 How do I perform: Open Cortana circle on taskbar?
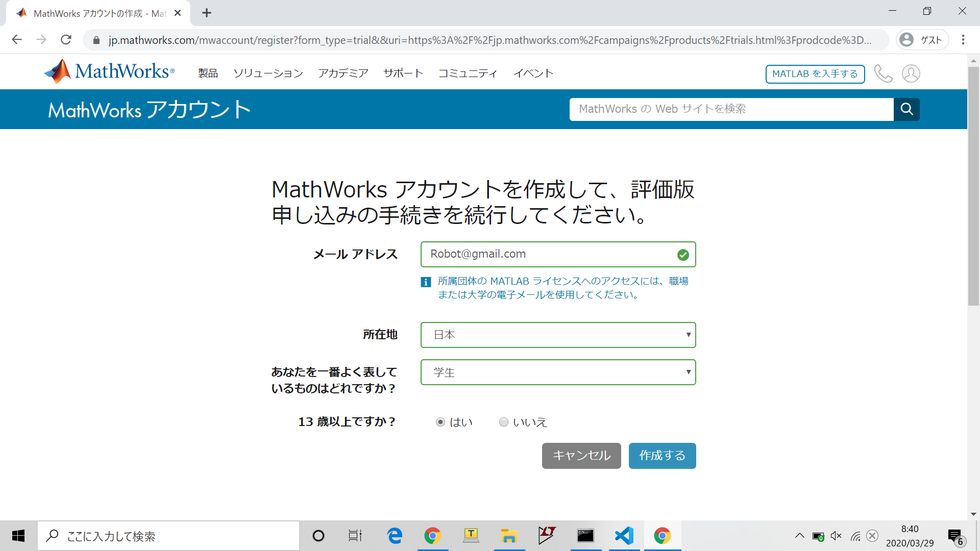tap(318, 536)
